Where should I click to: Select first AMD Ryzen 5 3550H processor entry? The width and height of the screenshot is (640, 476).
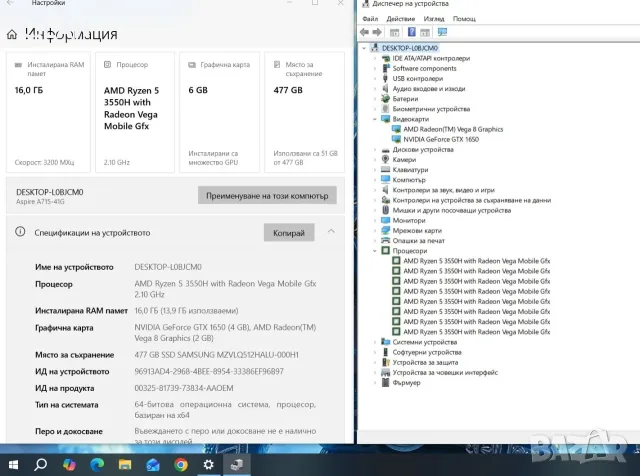coord(476,261)
